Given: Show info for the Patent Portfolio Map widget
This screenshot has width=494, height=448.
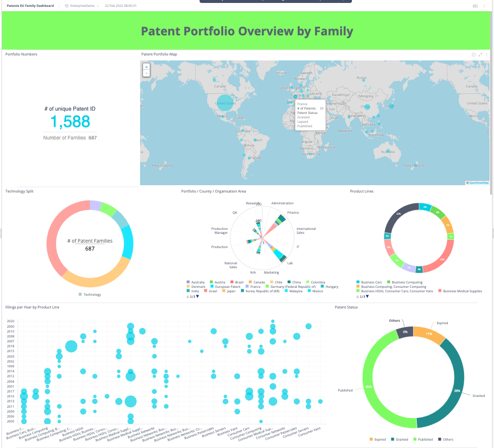Looking at the screenshot, I should pyautogui.click(x=473, y=55).
